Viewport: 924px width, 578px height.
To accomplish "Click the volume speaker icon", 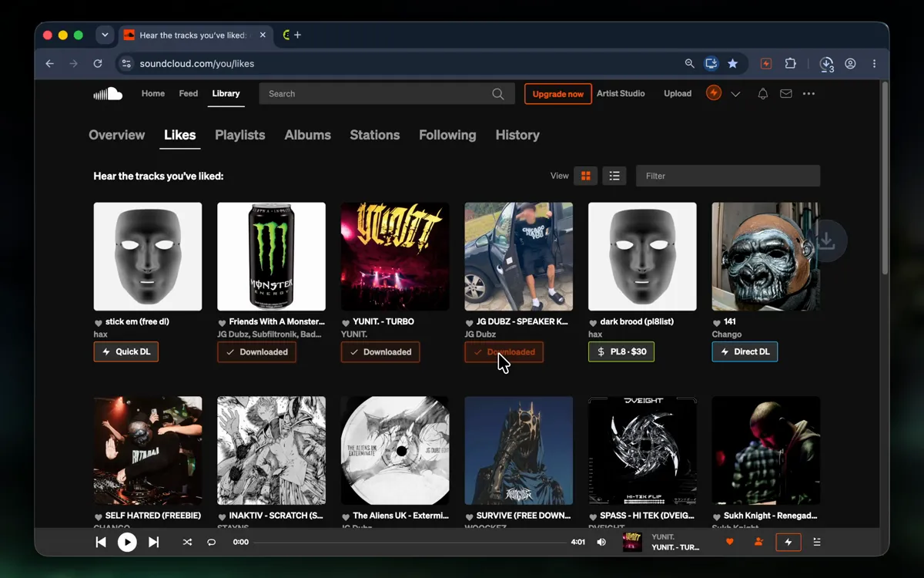I will [601, 542].
